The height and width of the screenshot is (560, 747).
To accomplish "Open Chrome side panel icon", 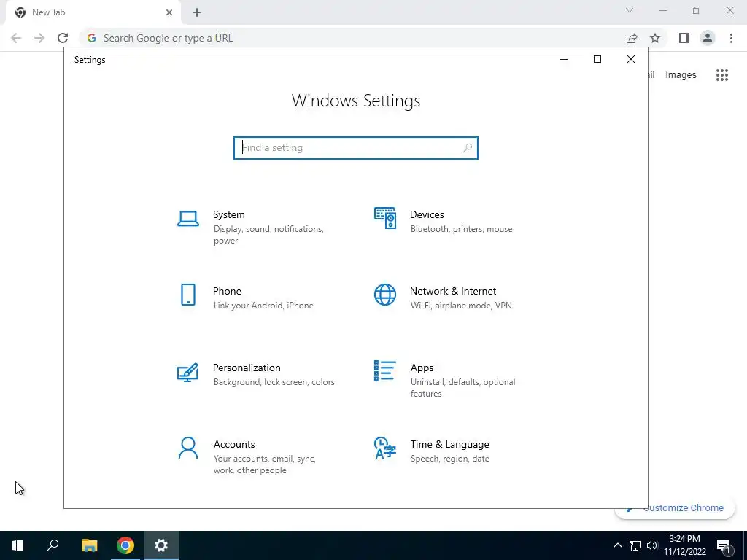I will (x=684, y=38).
